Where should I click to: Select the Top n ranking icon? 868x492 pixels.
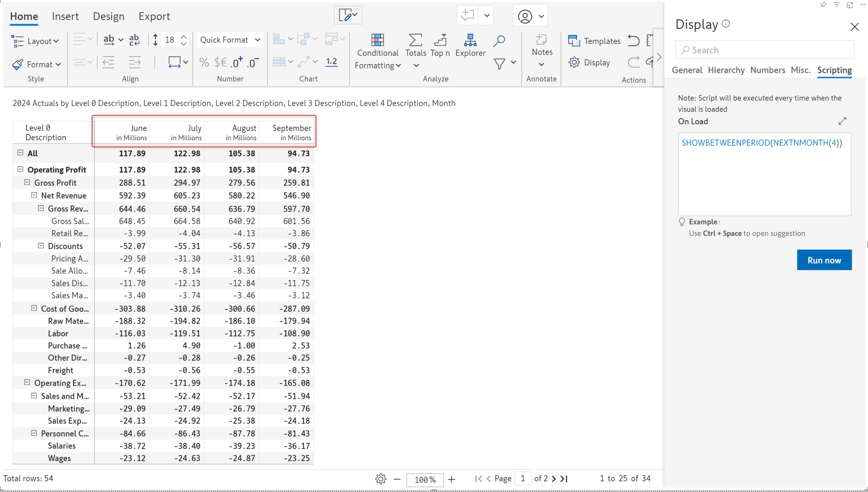[x=440, y=40]
